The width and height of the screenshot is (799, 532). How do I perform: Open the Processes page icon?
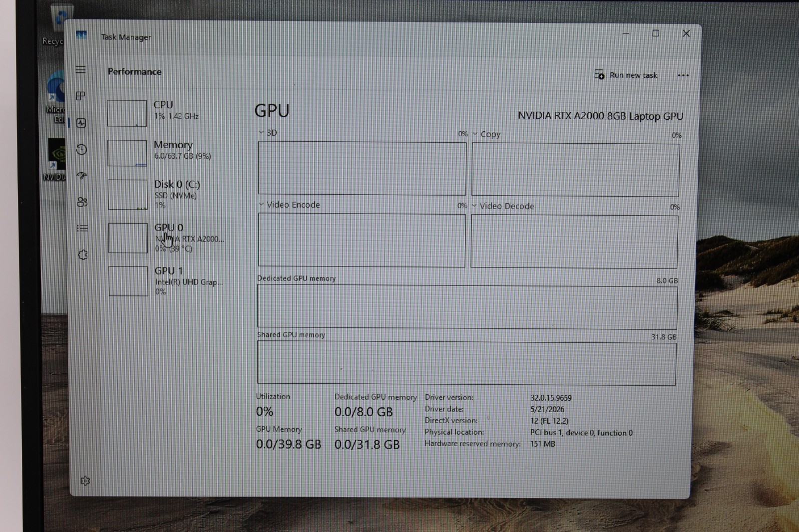pos(80,96)
